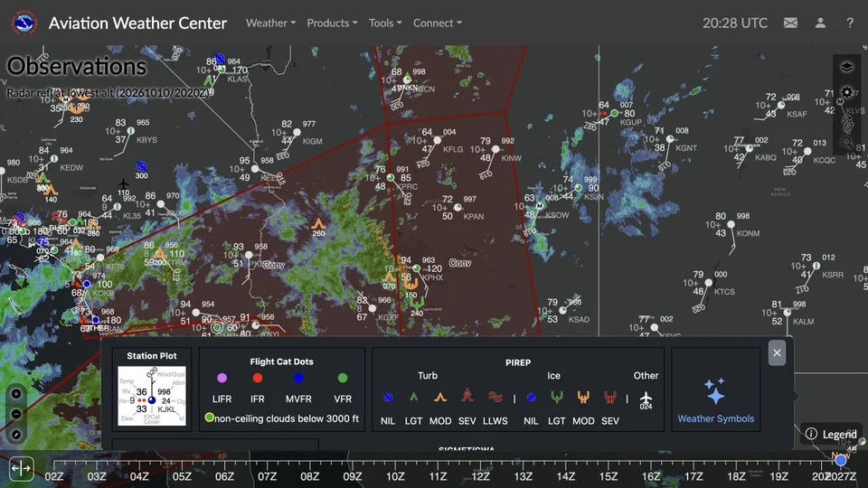Open the Weather dropdown menu

tap(270, 23)
